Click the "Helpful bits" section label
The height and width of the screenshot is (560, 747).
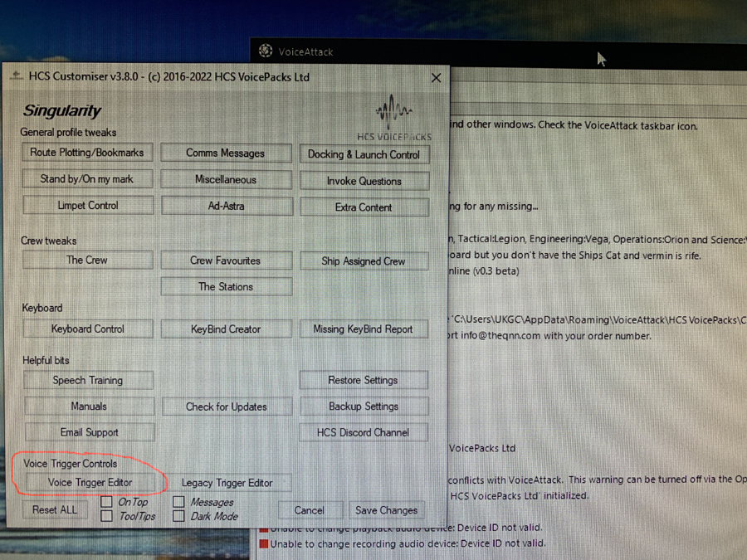coord(46,361)
